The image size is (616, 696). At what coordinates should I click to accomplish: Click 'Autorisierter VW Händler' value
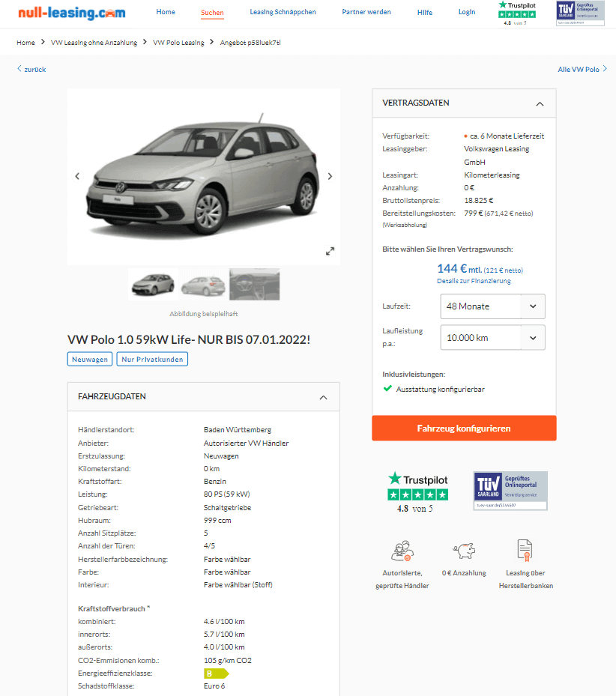(x=246, y=443)
